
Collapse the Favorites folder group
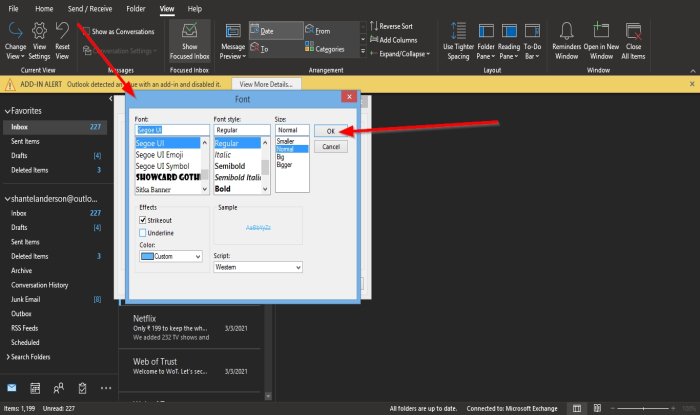pos(9,112)
